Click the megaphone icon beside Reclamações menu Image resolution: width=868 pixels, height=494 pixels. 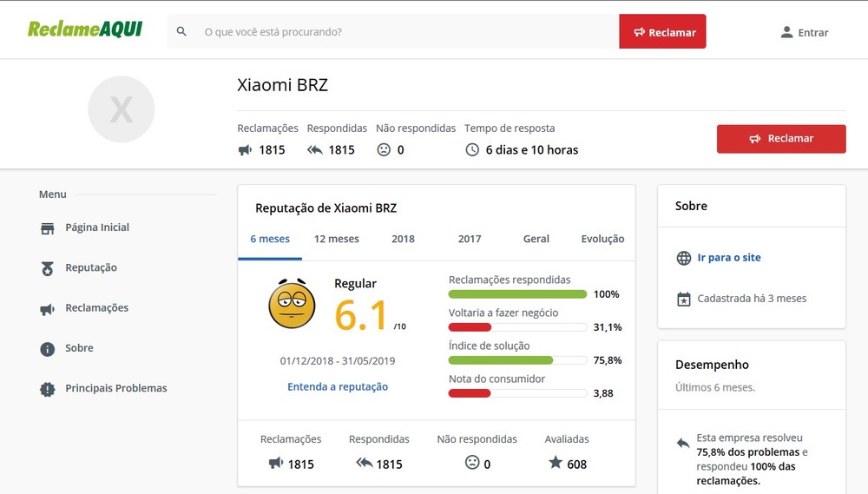(48, 309)
